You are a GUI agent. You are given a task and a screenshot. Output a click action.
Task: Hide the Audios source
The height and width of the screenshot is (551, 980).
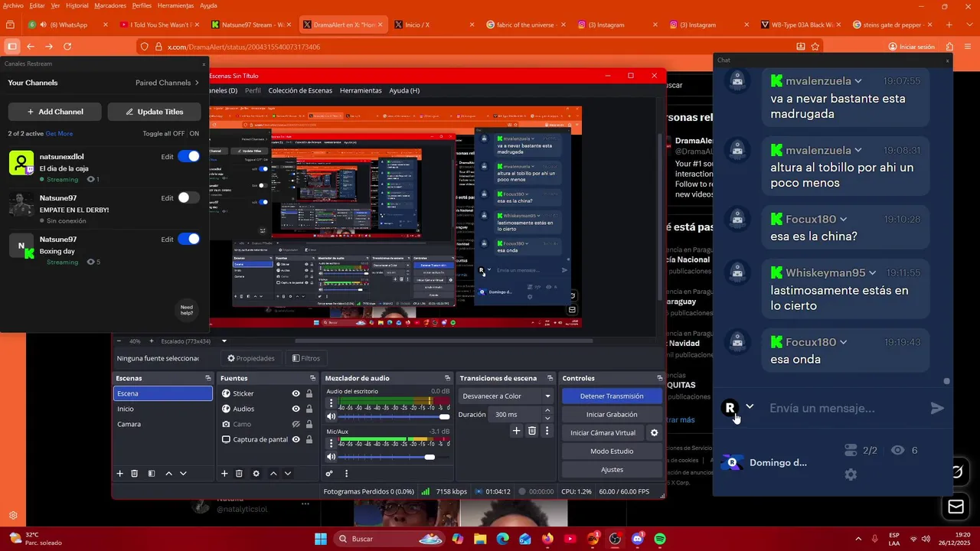tap(296, 409)
